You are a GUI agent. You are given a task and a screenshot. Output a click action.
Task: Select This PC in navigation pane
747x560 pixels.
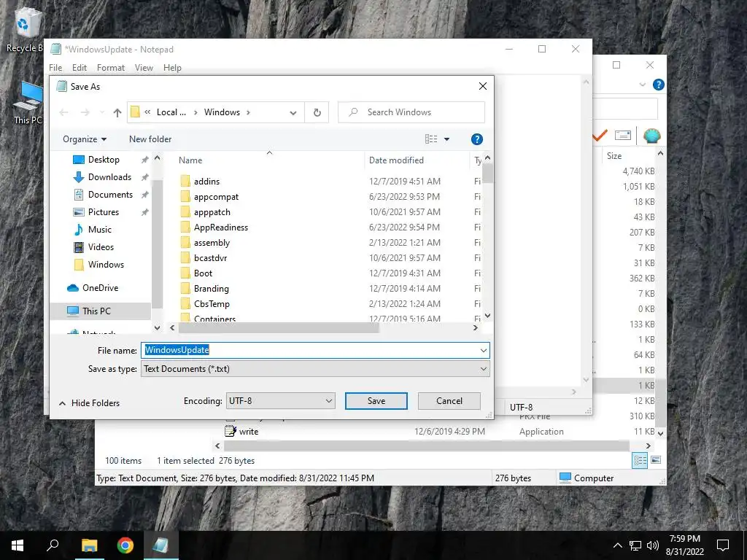pos(96,311)
